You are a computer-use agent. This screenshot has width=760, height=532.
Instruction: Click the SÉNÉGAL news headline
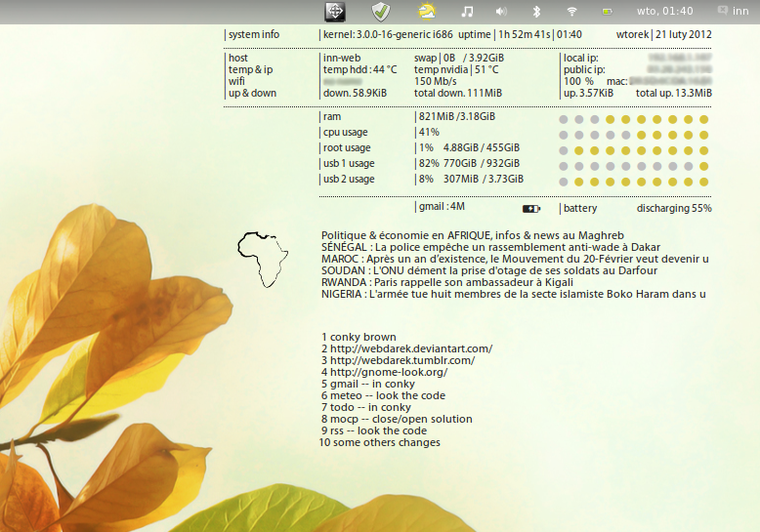click(x=490, y=247)
